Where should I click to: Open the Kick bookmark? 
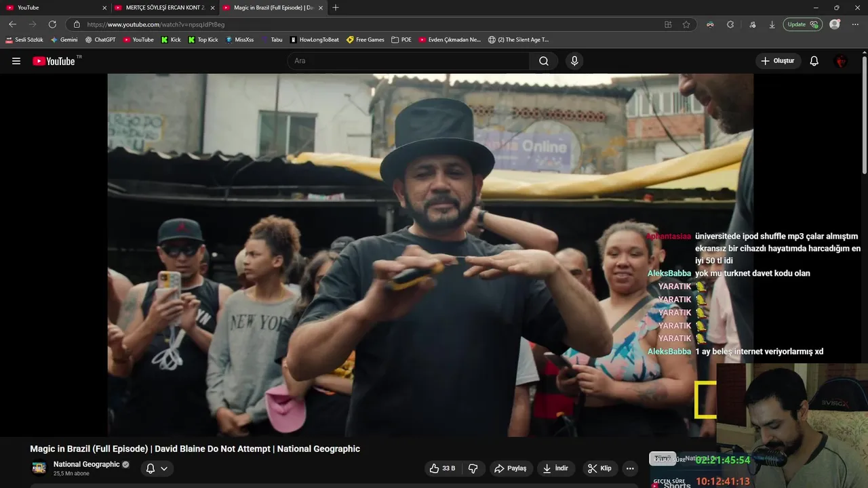pyautogui.click(x=171, y=39)
